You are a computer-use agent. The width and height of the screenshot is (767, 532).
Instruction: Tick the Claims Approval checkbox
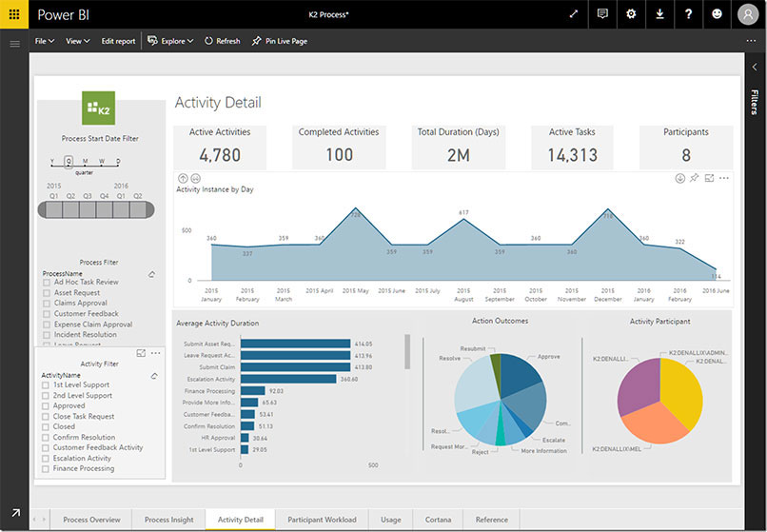click(47, 304)
